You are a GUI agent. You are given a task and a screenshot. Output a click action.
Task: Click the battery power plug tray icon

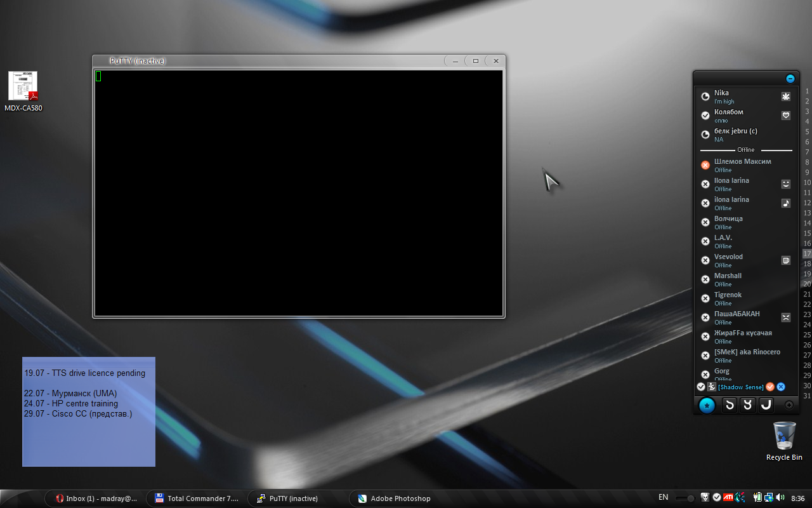coord(757,497)
